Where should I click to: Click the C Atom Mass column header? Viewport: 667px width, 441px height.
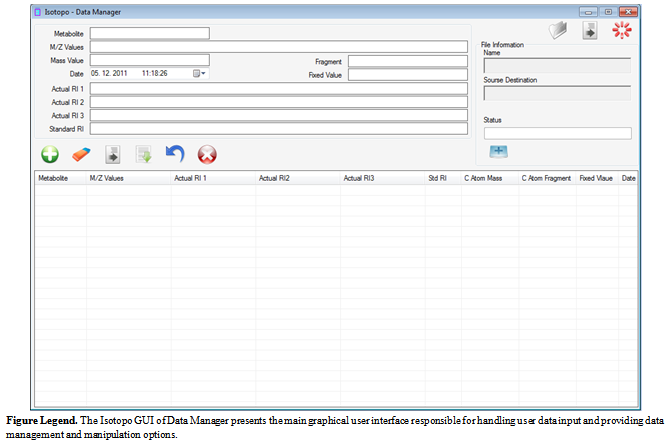click(x=483, y=178)
